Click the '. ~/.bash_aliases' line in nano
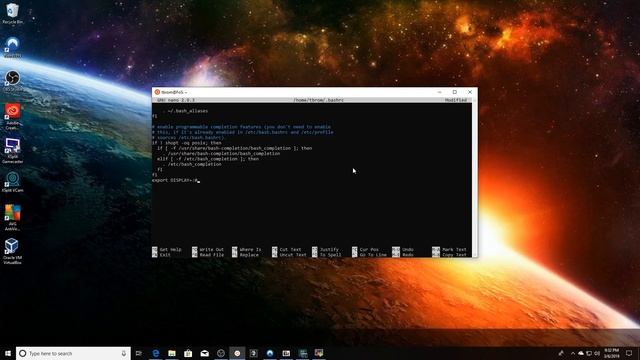Viewport: 640px width, 360px height. (x=185, y=111)
